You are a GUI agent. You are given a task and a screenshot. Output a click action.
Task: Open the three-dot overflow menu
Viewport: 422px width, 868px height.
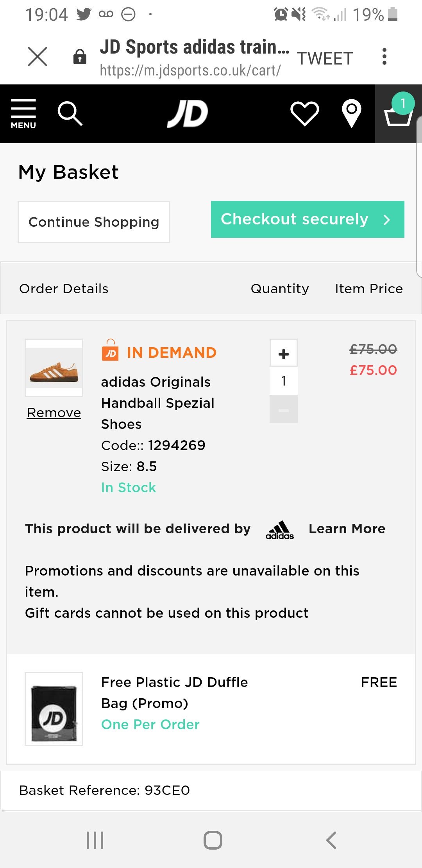pyautogui.click(x=384, y=57)
